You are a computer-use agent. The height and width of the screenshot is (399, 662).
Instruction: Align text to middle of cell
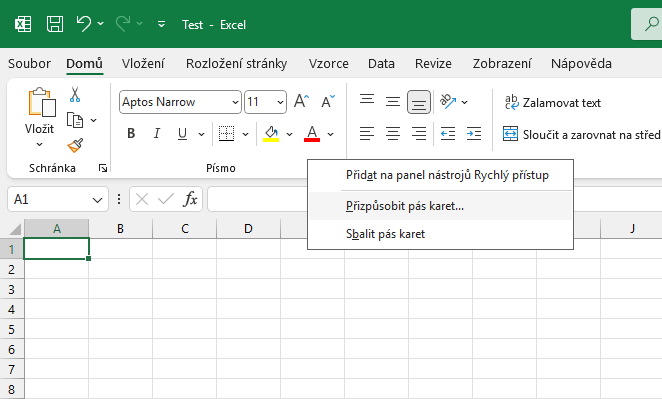(393, 101)
